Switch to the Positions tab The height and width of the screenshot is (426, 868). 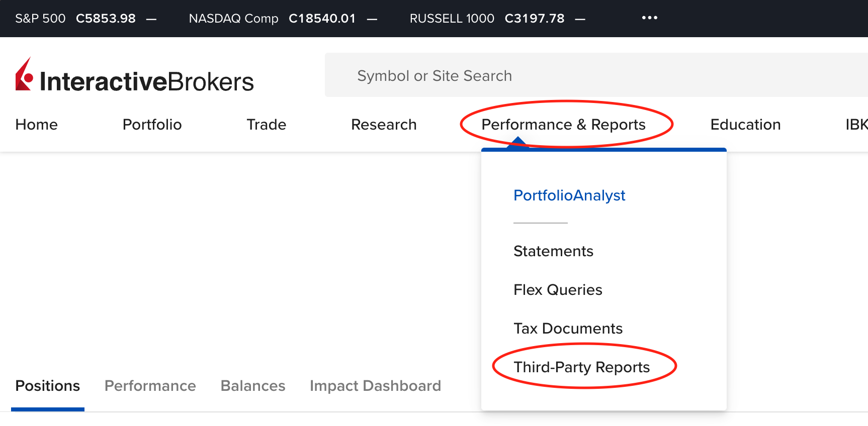[48, 386]
